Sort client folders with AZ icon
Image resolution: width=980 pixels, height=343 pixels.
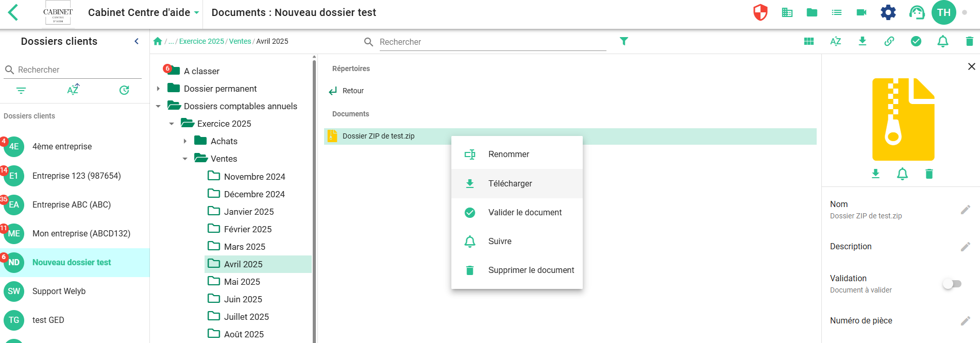[73, 90]
